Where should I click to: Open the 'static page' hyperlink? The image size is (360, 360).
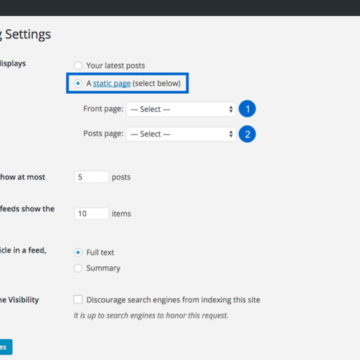point(112,83)
